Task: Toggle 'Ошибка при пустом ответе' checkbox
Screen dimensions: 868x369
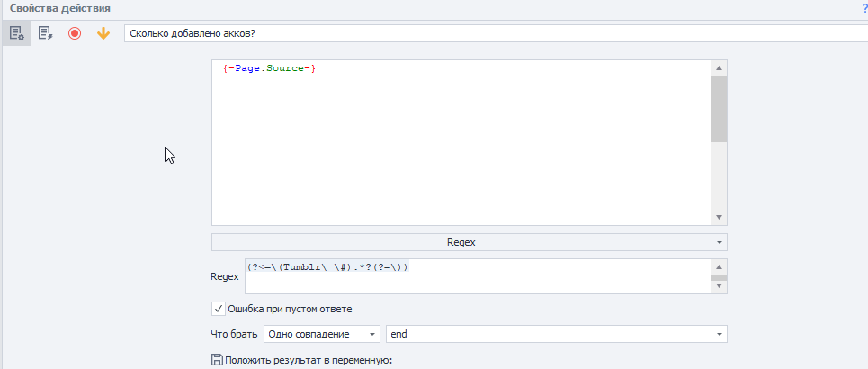Action: 219,309
